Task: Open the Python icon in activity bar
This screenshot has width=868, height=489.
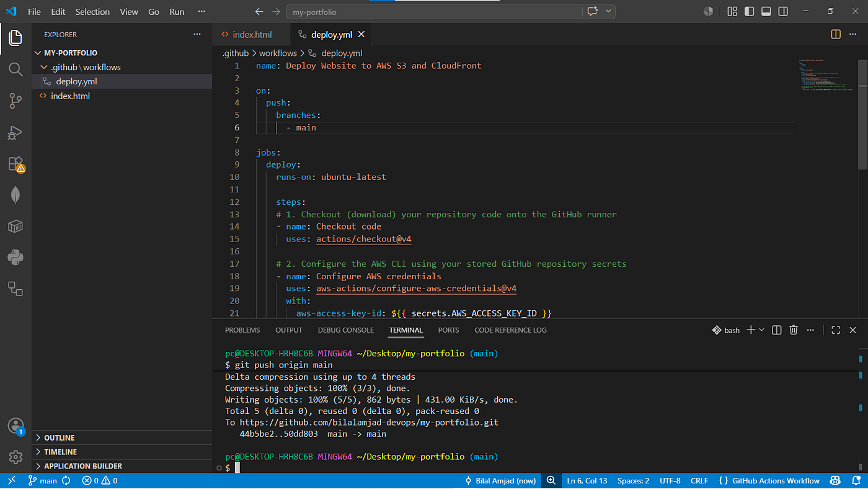Action: coord(15,256)
